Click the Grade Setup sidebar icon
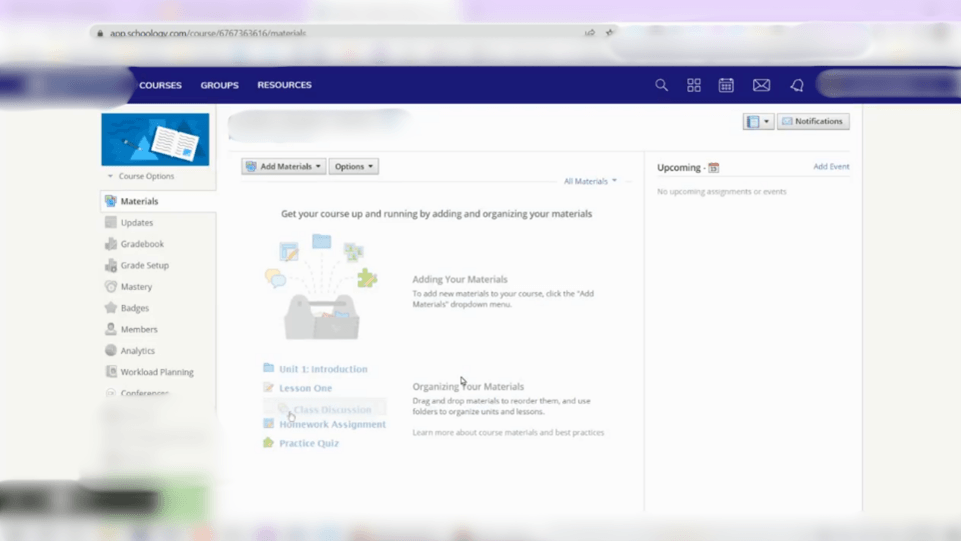961x541 pixels. tap(111, 265)
